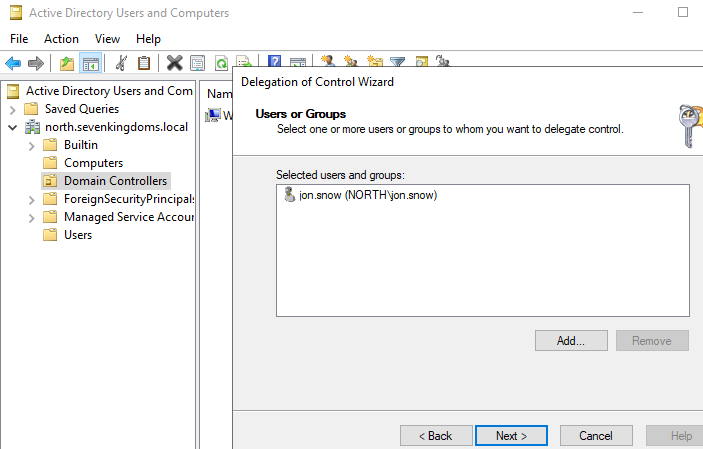Screen dimensions: 703x449
Task: Click computer icon in Name column
Action: pos(213,115)
